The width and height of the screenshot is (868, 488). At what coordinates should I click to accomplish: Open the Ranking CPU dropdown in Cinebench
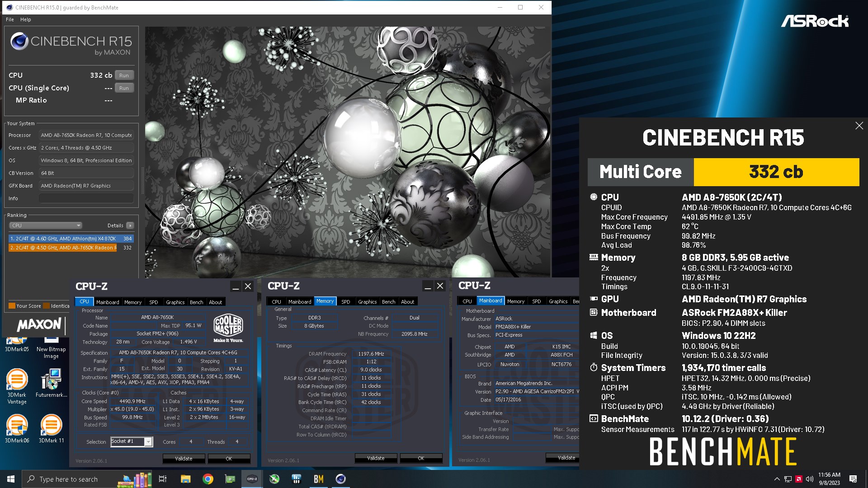(x=46, y=225)
